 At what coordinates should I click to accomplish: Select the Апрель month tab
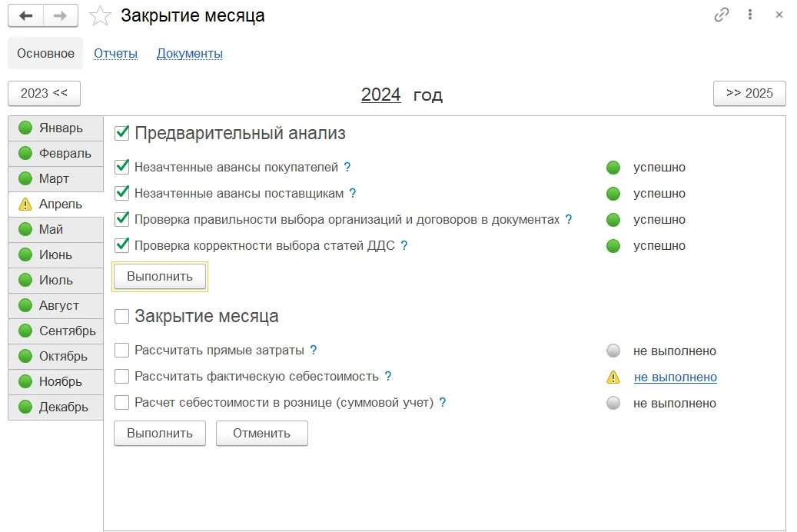coord(56,204)
